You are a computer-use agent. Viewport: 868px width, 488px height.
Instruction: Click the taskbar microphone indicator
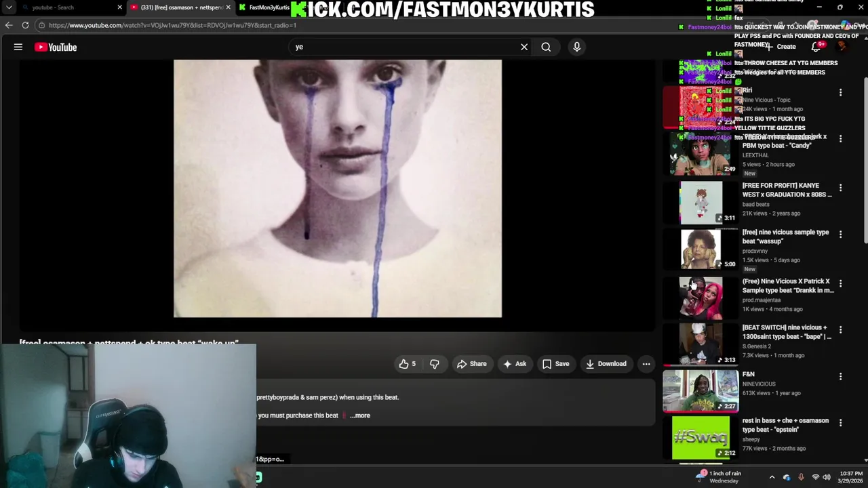tap(801, 477)
